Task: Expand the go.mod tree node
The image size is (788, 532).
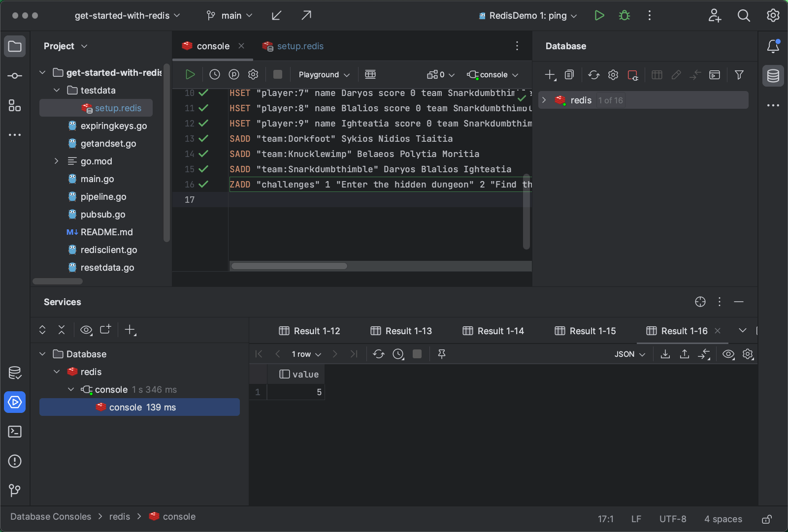Action: pyautogui.click(x=56, y=161)
